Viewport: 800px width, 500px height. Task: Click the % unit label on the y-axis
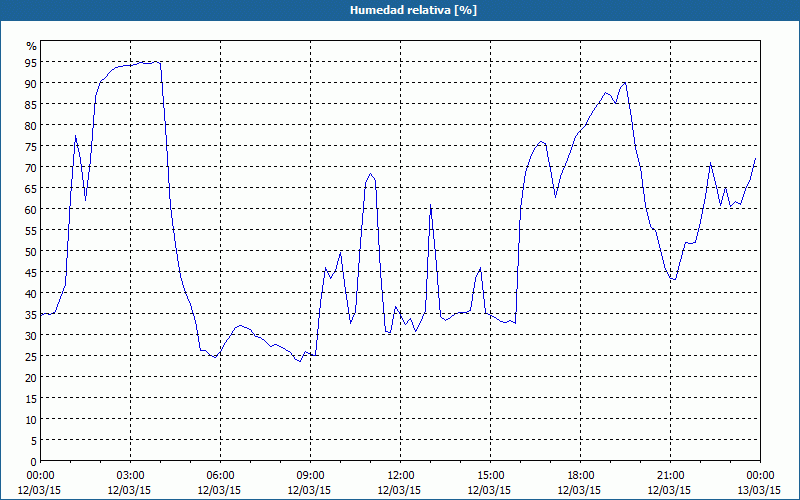[x=32, y=46]
